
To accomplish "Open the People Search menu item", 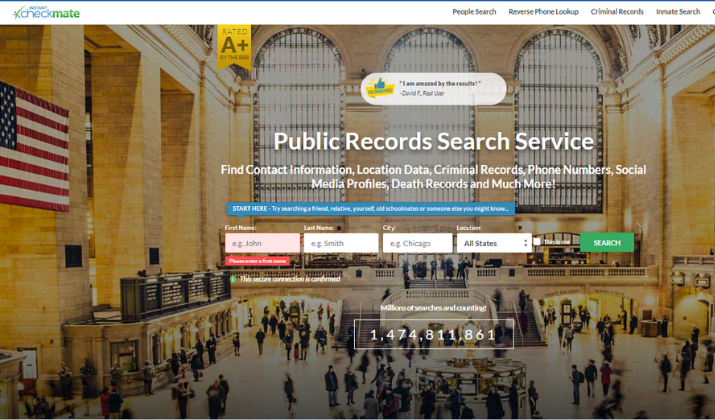I will [474, 12].
